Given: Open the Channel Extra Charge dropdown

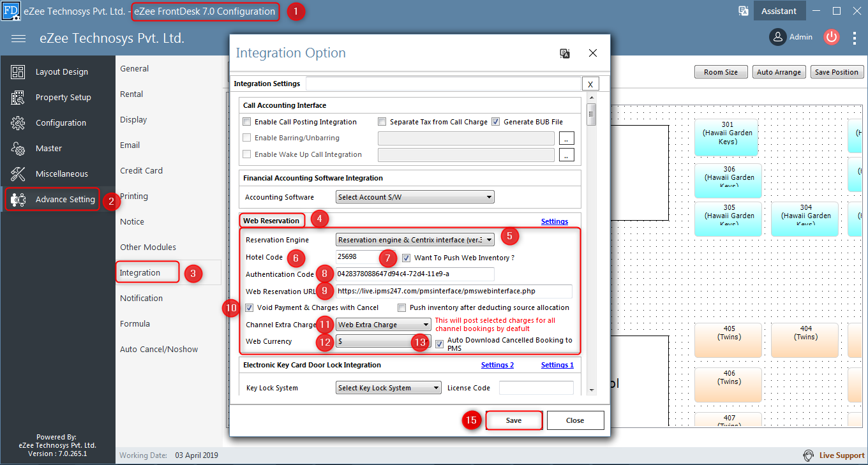Looking at the screenshot, I should (384, 325).
